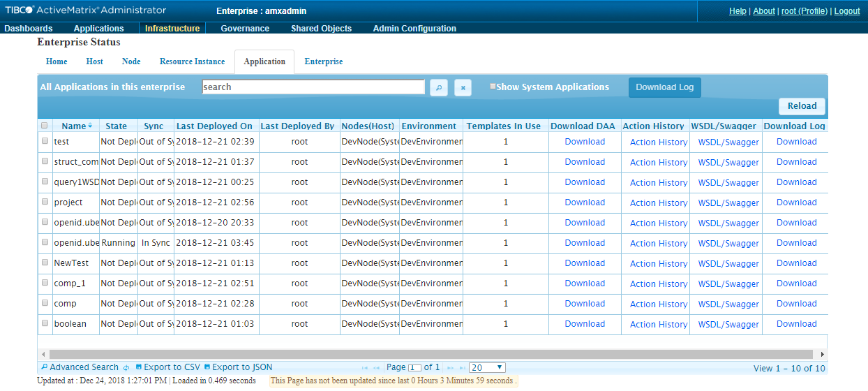Click the date '2018-12-20 20:33'
The width and height of the screenshot is (868, 391).
[x=215, y=223]
